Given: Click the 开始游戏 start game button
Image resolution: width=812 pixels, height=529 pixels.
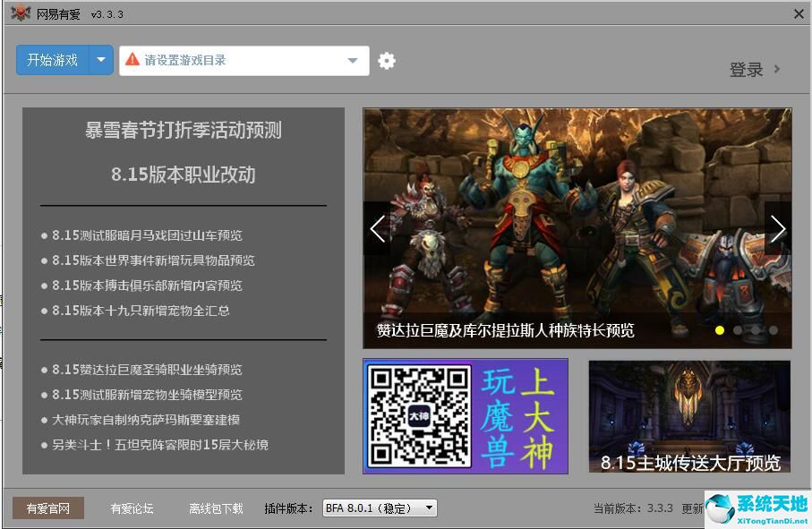Looking at the screenshot, I should click(x=52, y=60).
